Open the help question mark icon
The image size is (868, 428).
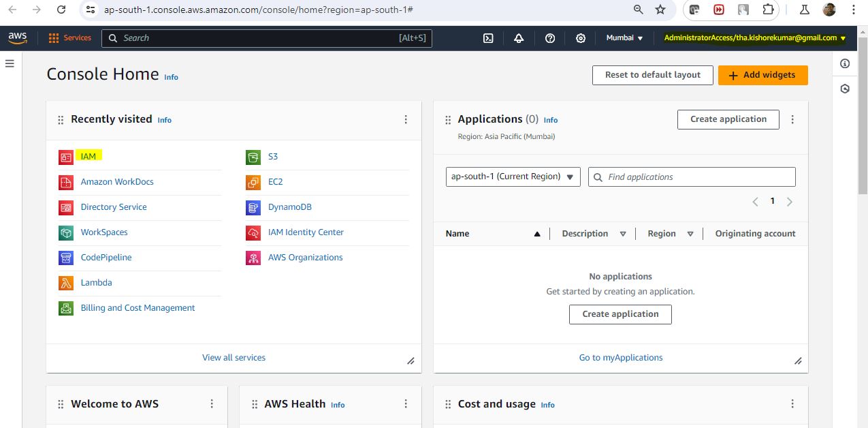coord(550,38)
